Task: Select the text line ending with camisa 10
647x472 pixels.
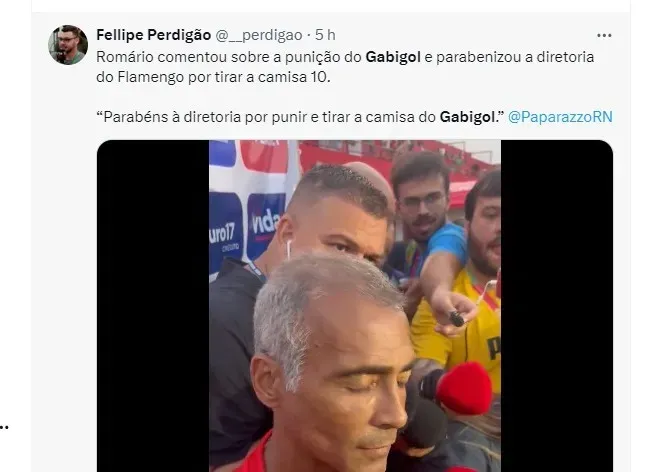Action: point(213,77)
